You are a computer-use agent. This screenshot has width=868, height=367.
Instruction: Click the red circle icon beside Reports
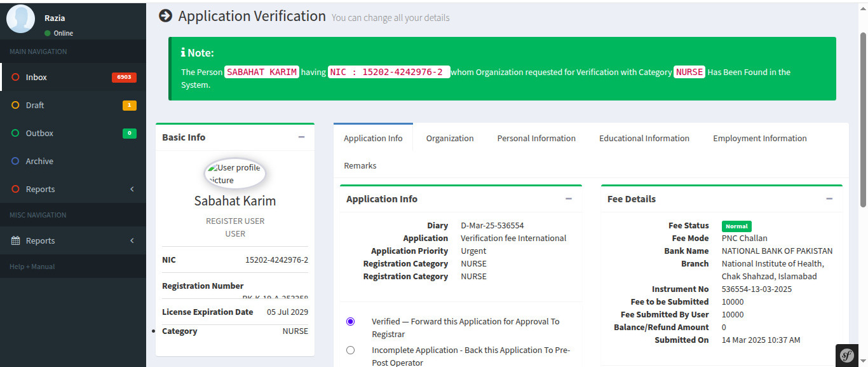click(x=15, y=189)
